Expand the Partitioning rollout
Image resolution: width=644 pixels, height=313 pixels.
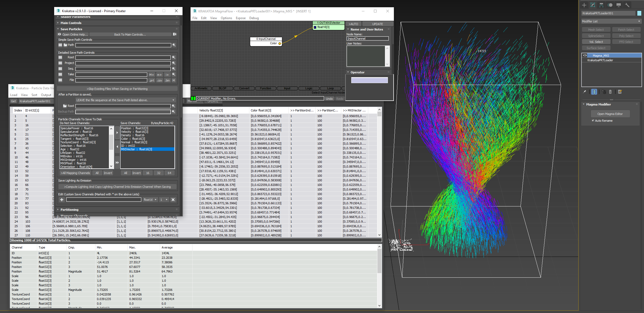click(x=69, y=210)
